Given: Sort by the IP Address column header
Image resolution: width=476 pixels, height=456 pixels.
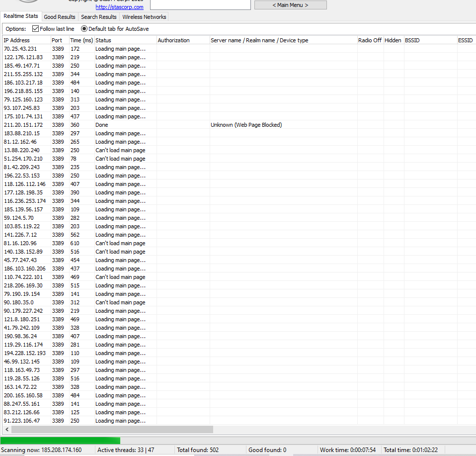Looking at the screenshot, I should point(26,40).
